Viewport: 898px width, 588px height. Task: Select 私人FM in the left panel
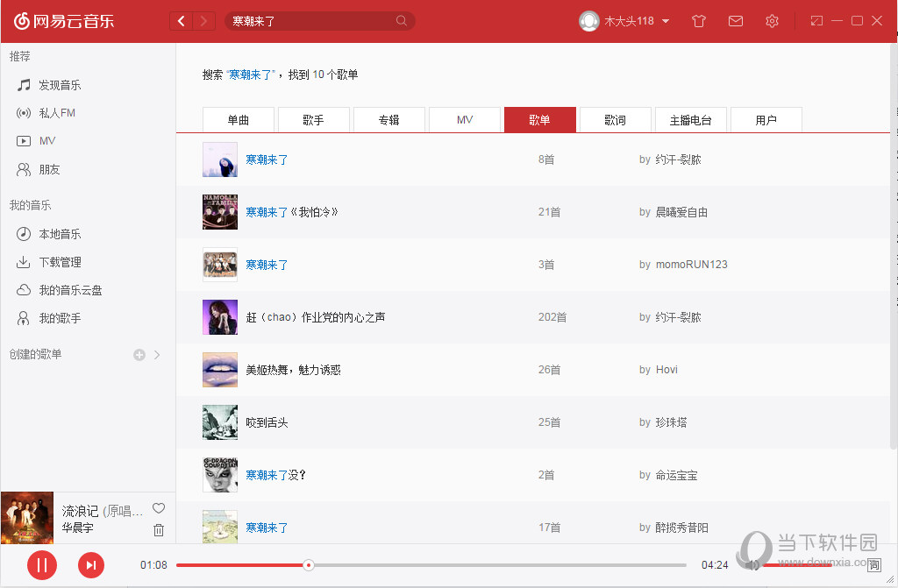53,112
